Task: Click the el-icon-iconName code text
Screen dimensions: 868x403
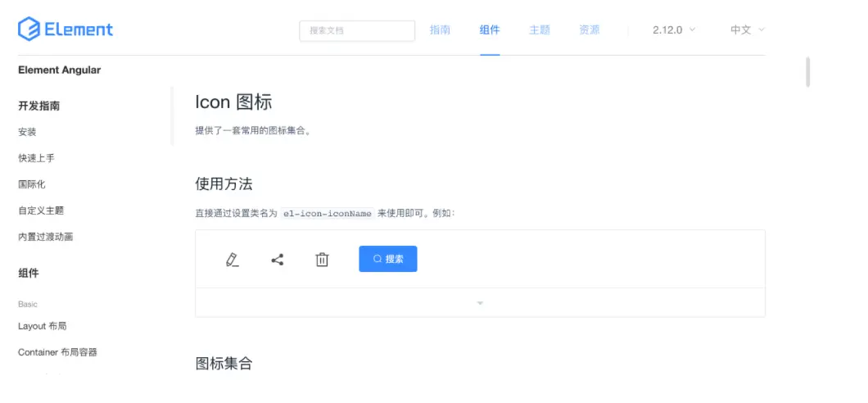Action: pyautogui.click(x=328, y=213)
